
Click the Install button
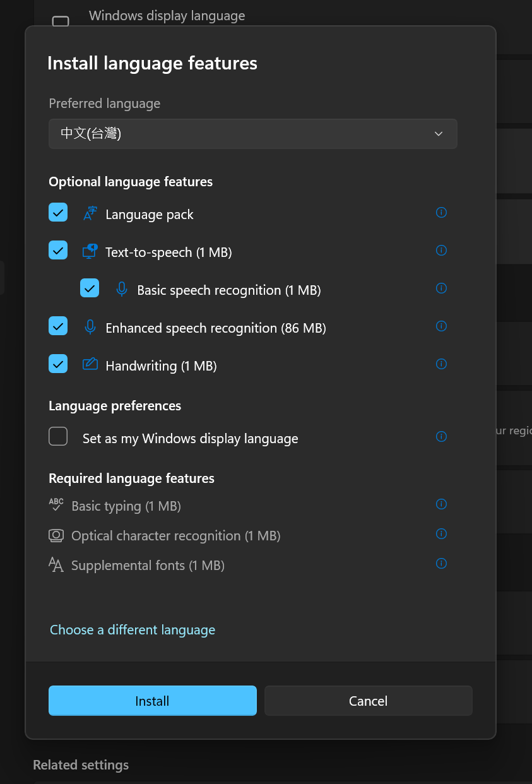(x=153, y=701)
